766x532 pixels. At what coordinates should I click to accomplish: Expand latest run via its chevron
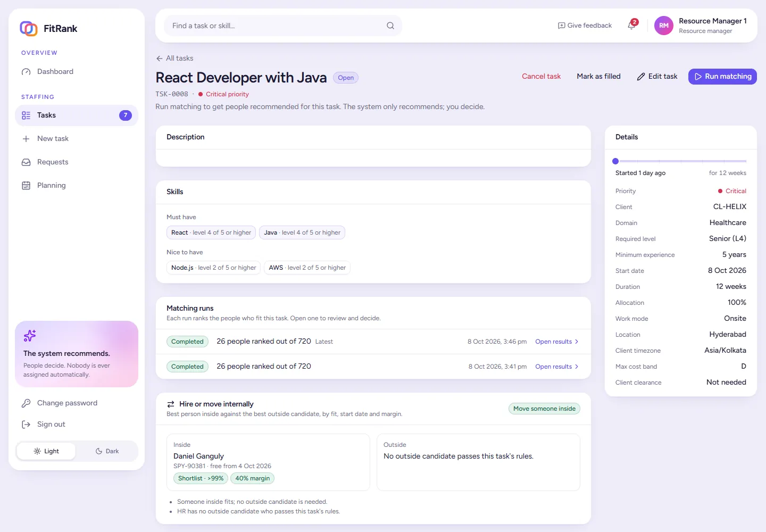coord(577,342)
